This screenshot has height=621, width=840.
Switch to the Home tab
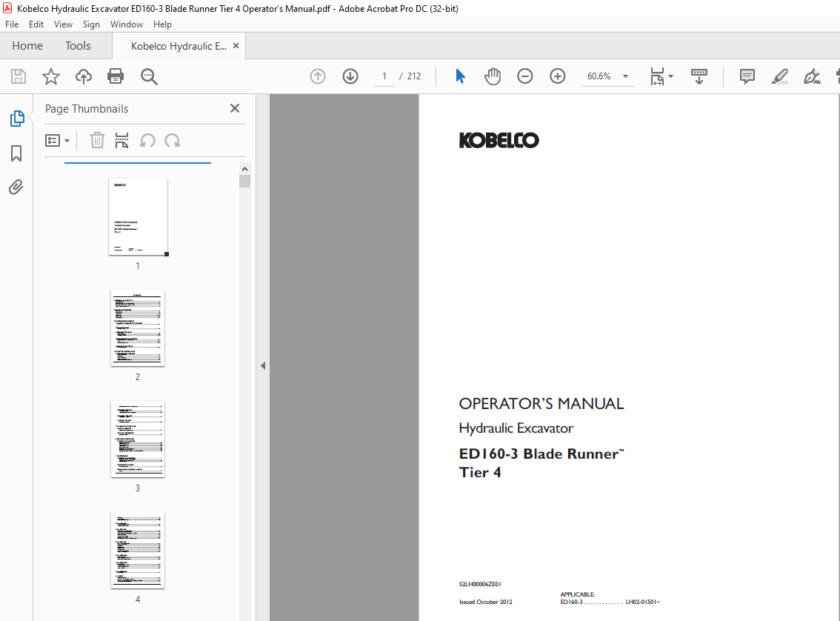(x=27, y=45)
